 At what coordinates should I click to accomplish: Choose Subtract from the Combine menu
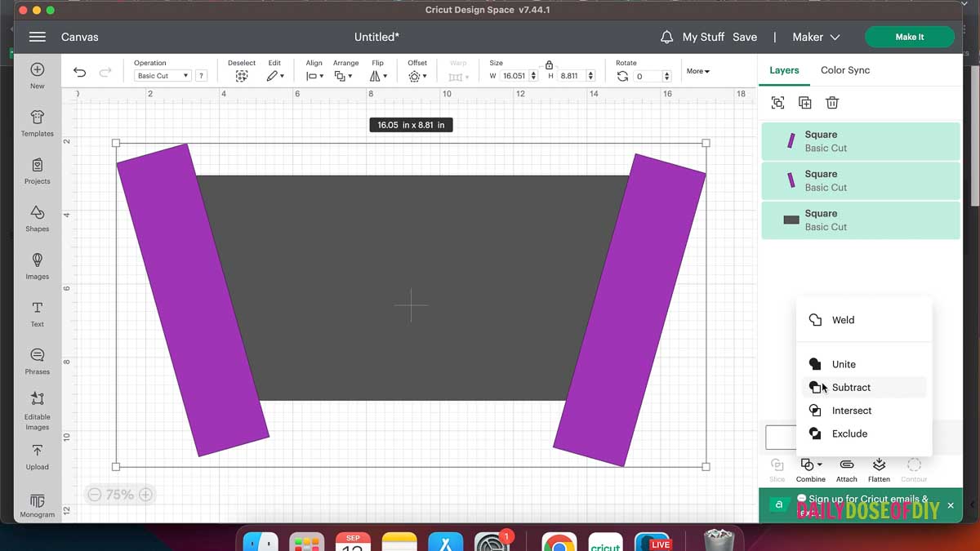click(851, 388)
